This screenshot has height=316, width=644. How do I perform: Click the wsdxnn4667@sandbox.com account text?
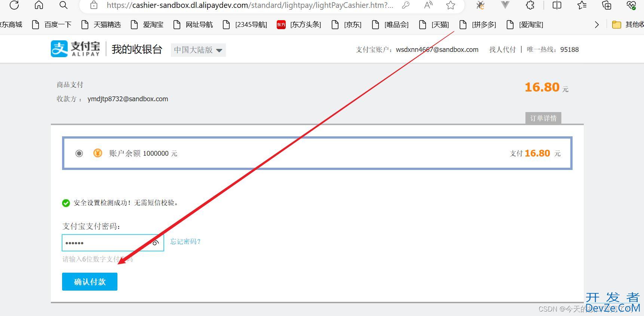(437, 49)
